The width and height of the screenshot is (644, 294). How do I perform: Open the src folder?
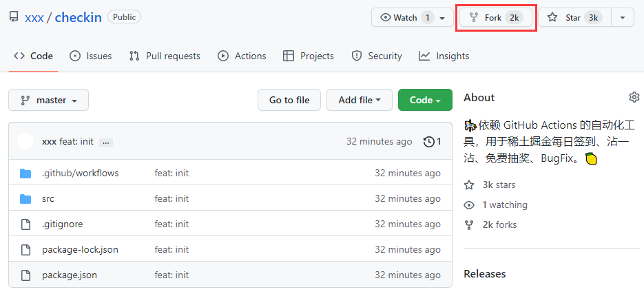tap(48, 199)
